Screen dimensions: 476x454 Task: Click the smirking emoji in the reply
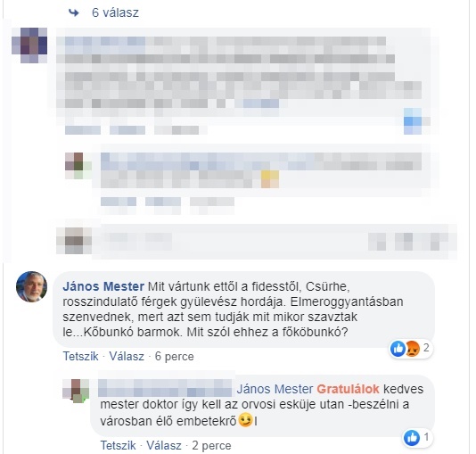pos(246,421)
